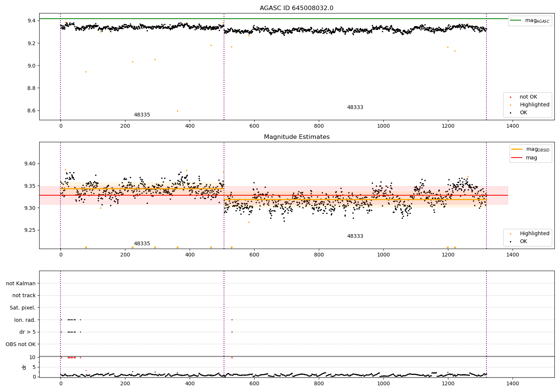Click the '9.2' y-tick label in top plot
Viewport: 560px width, 392px height.
[x=31, y=44]
